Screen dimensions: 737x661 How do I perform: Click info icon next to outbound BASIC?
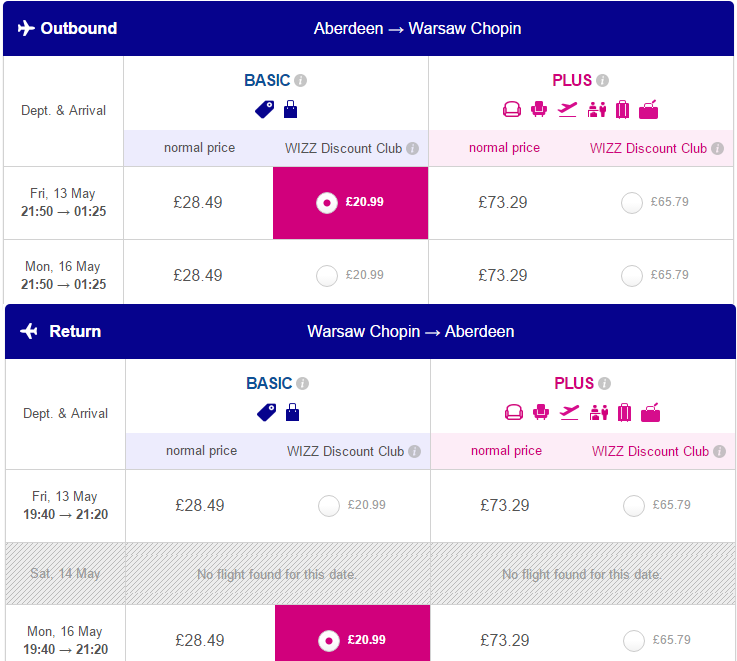(x=300, y=81)
